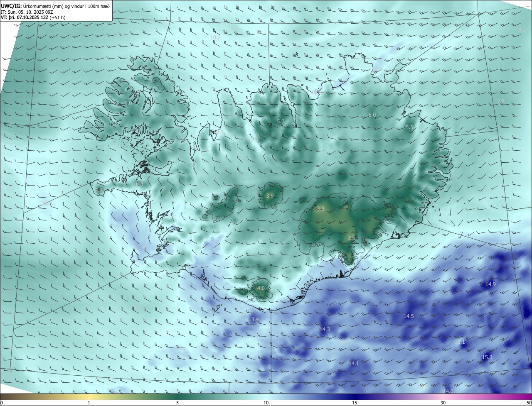
Task: Click the 30 tick label on the color scale
Action: 443,403
